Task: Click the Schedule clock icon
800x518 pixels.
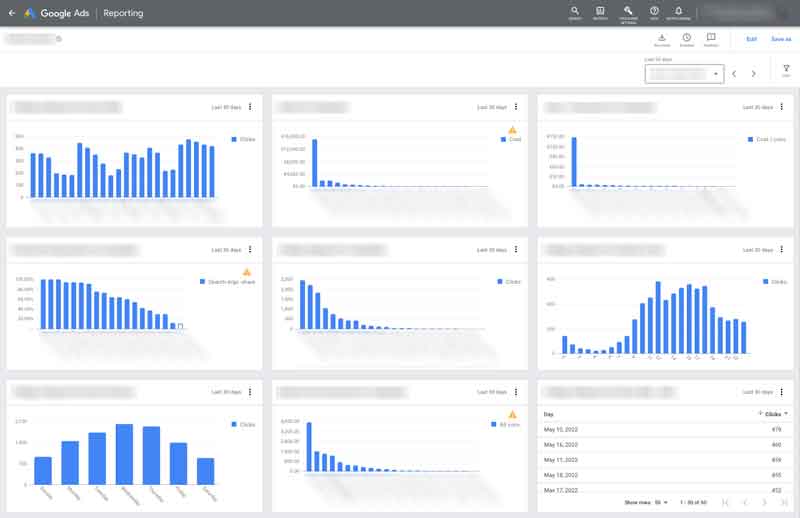Action: pyautogui.click(x=687, y=40)
